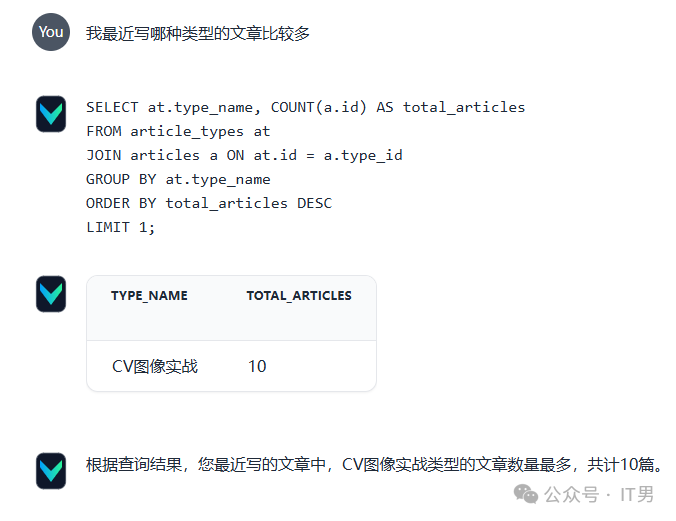
Task: Select the cell showing 10 articles
Action: (x=257, y=366)
